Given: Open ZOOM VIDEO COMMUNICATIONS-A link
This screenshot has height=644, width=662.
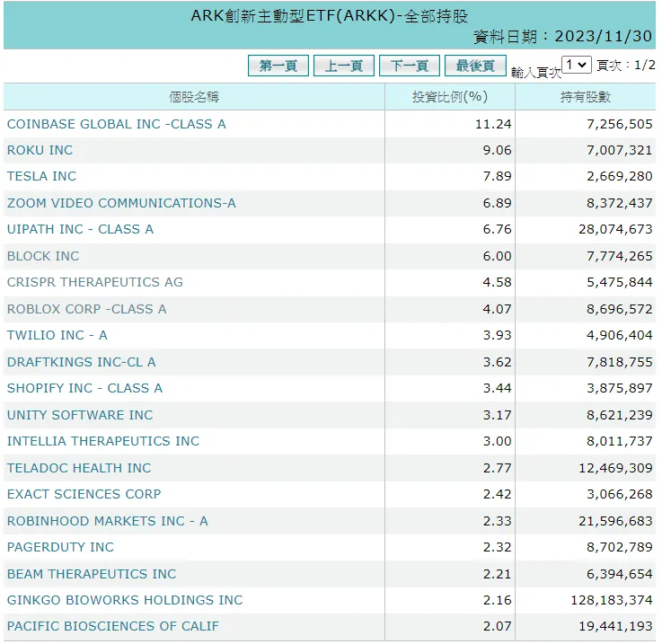Looking at the screenshot, I should pos(121,203).
